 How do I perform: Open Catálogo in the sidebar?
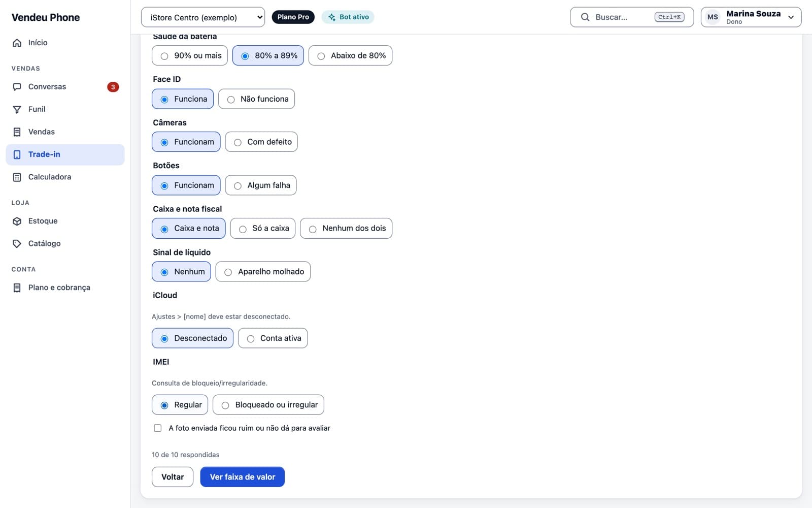[x=65, y=244]
